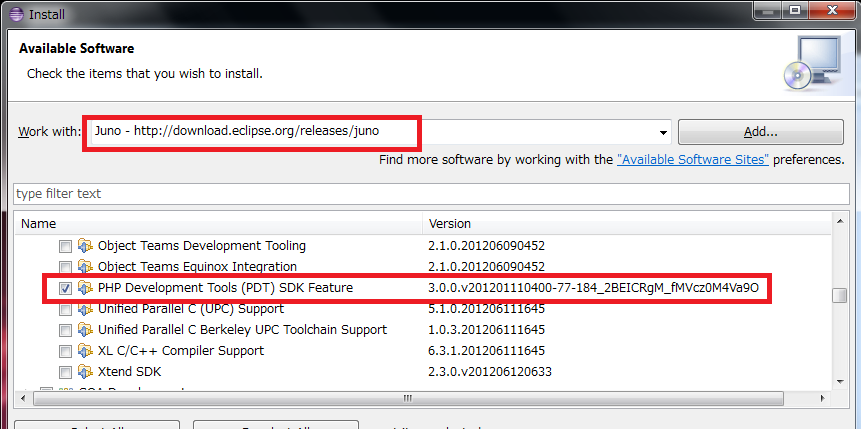The height and width of the screenshot is (429, 861).
Task: Click the type filter text field
Action: tap(431, 193)
